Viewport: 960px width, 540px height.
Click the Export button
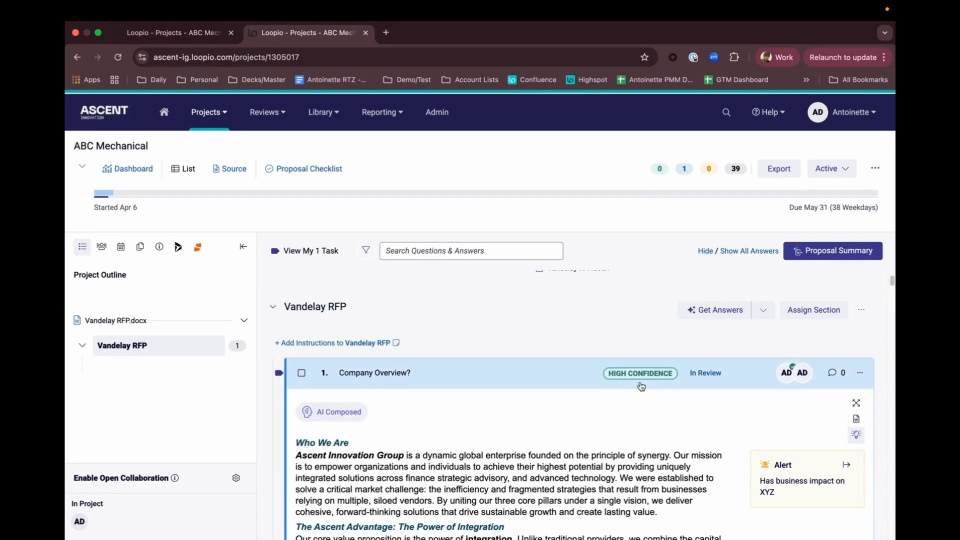pyautogui.click(x=779, y=168)
